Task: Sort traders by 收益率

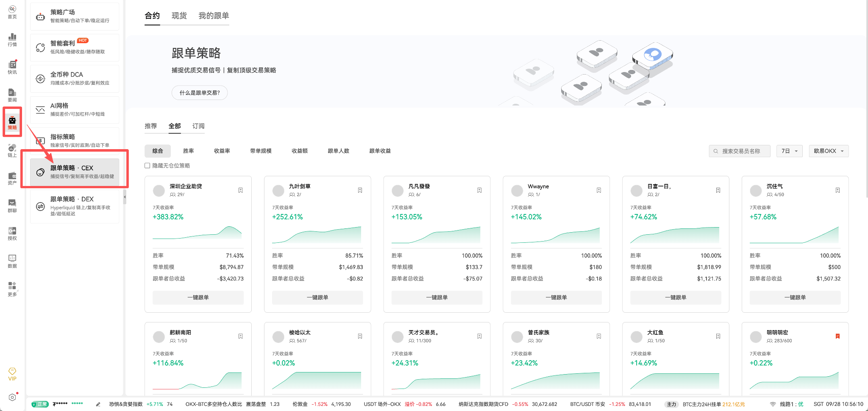Action: [x=222, y=151]
